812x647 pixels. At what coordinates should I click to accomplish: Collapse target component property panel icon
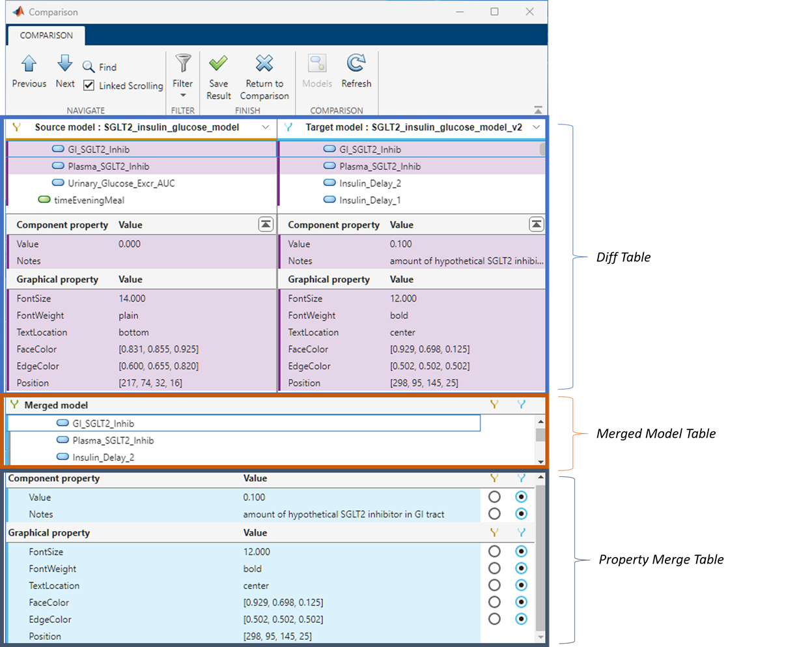(536, 224)
